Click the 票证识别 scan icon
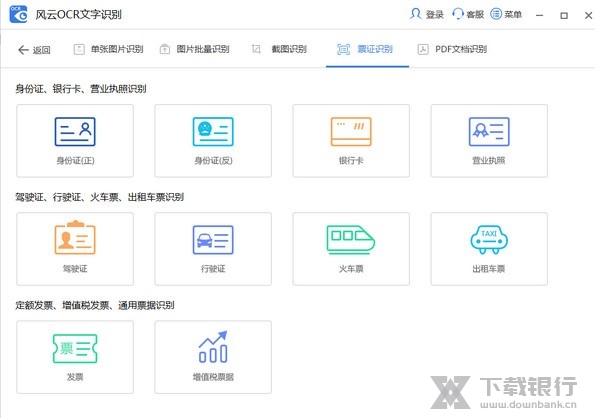The height and width of the screenshot is (418, 595). tap(343, 49)
